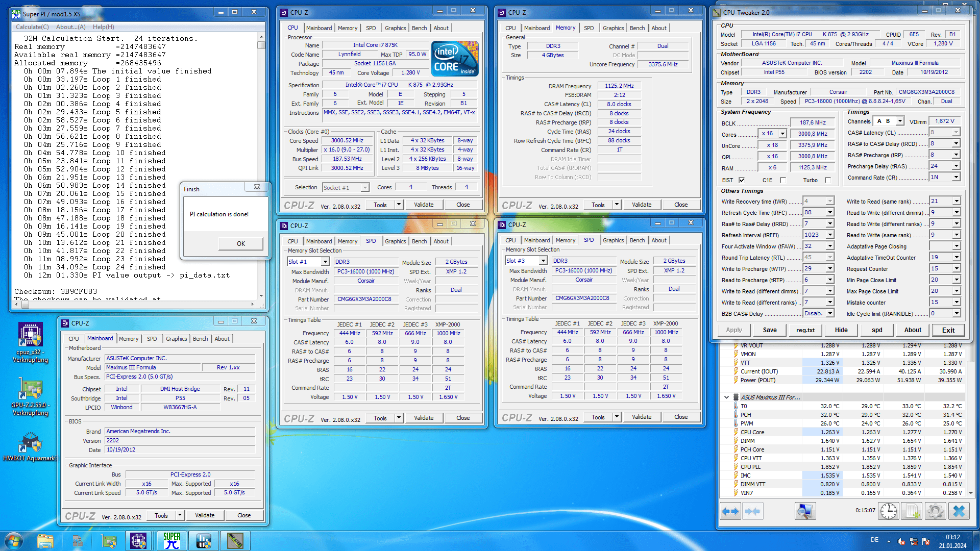Click PNG file taskbar icon
Image resolution: width=980 pixels, height=551 pixels.
pyautogui.click(x=78, y=541)
